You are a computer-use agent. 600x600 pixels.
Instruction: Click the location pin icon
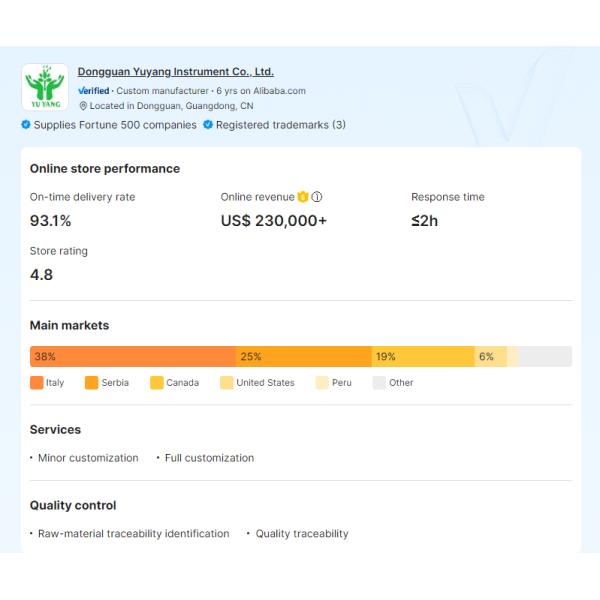pos(83,106)
